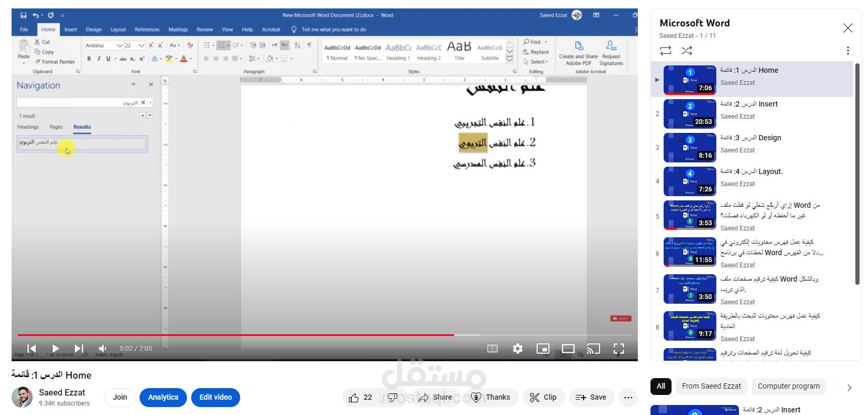
Task: Open the 9:17 playlist video
Action: pyautogui.click(x=752, y=326)
